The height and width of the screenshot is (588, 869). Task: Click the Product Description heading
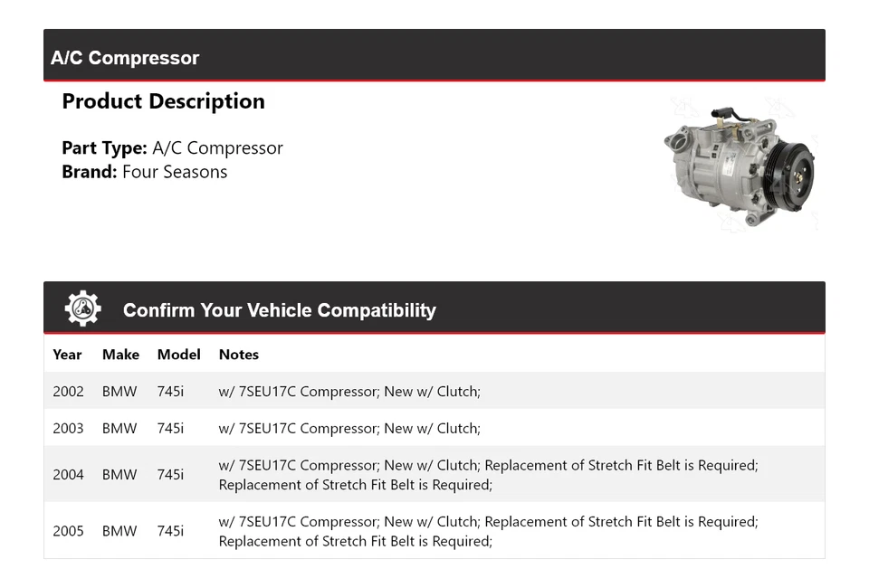[163, 101]
